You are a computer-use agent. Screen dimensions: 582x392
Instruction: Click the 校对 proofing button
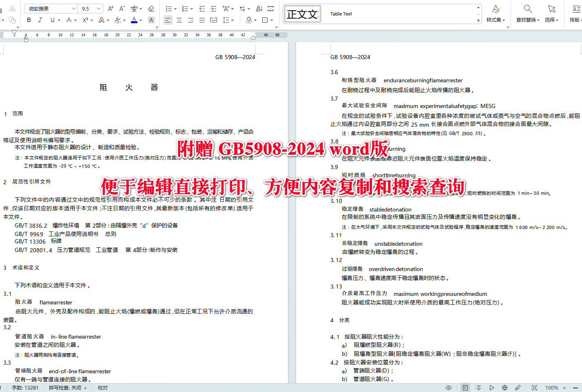pyautogui.click(x=102, y=388)
